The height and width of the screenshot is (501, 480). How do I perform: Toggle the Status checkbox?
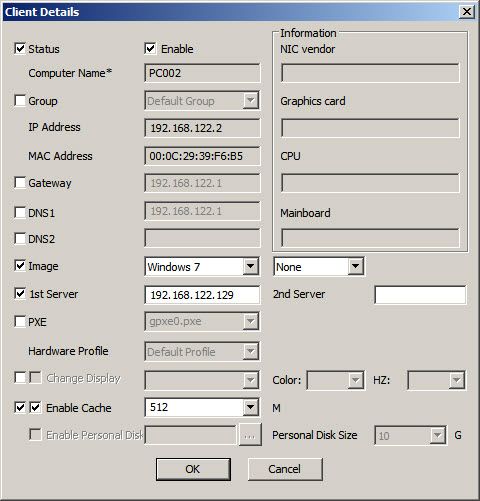(20, 48)
